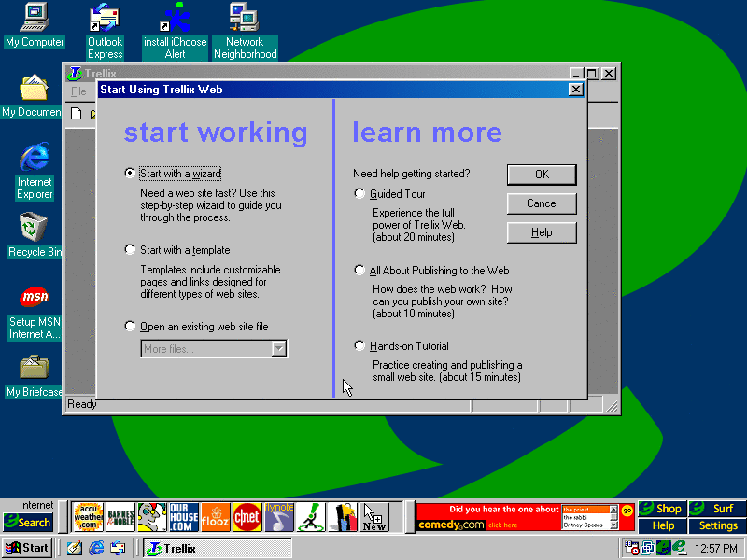
Task: Open the CNET shortcut icon
Action: click(x=247, y=516)
